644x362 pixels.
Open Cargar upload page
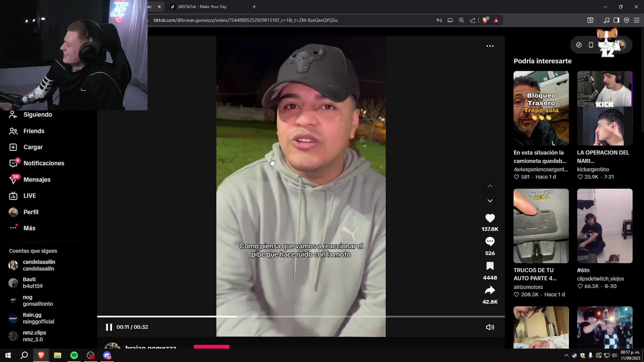(33, 147)
